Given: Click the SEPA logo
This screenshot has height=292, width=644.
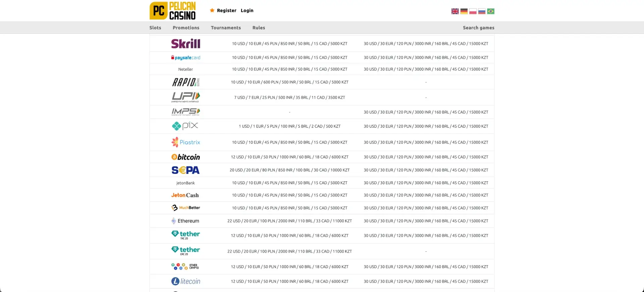Looking at the screenshot, I should (x=185, y=170).
